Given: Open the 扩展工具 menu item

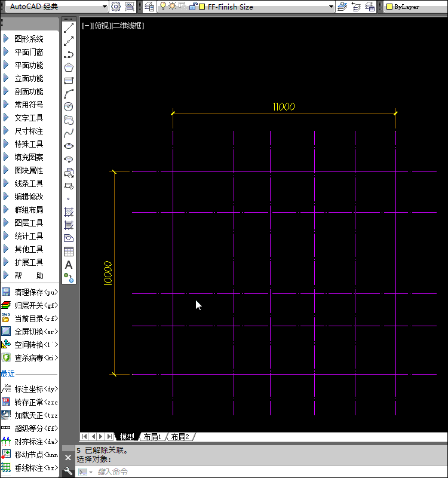Looking at the screenshot, I should [29, 262].
